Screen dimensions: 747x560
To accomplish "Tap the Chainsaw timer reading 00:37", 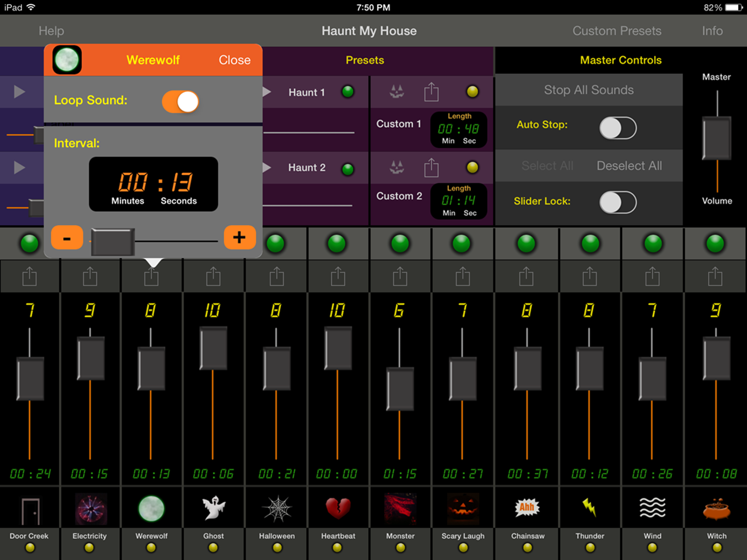I will tap(527, 474).
